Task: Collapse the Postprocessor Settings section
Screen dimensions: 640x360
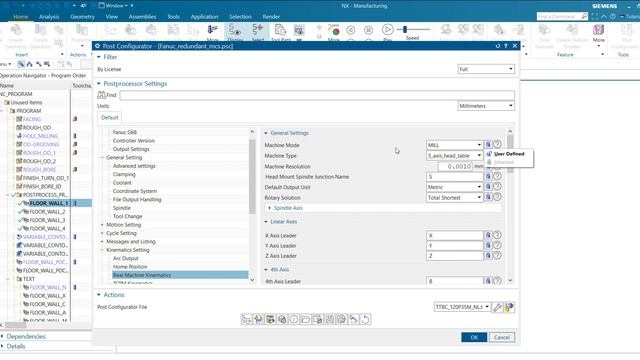Action: (x=99, y=84)
